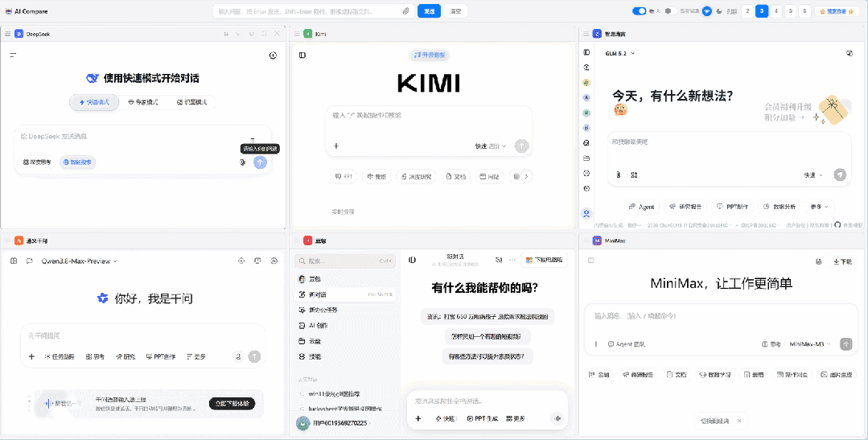Click the Kimi document chip
Image resolution: width=868 pixels, height=440 pixels.
457,176
